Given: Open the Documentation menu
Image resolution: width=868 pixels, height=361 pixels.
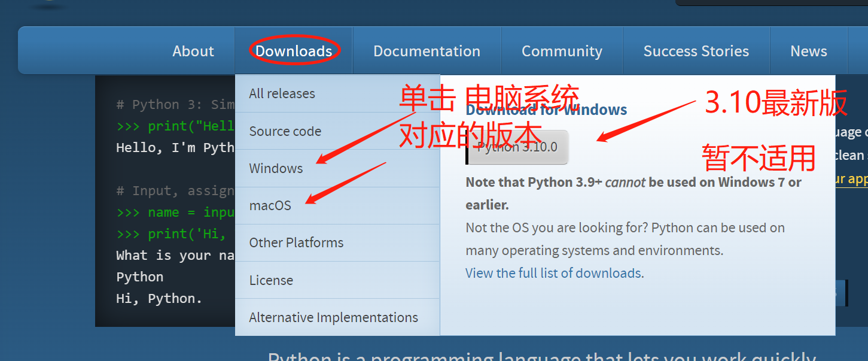Looking at the screenshot, I should 427,51.
